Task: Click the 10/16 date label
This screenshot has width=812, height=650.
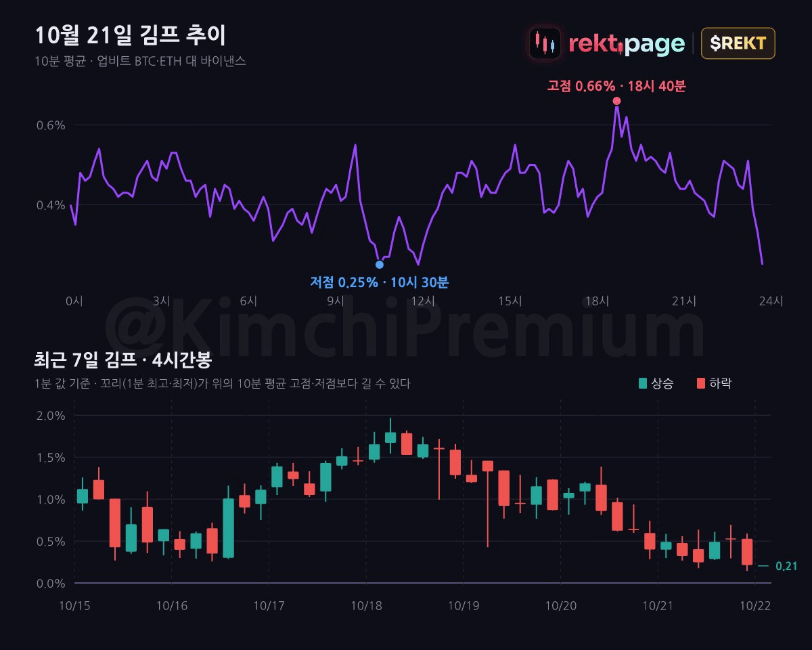Action: (x=172, y=605)
